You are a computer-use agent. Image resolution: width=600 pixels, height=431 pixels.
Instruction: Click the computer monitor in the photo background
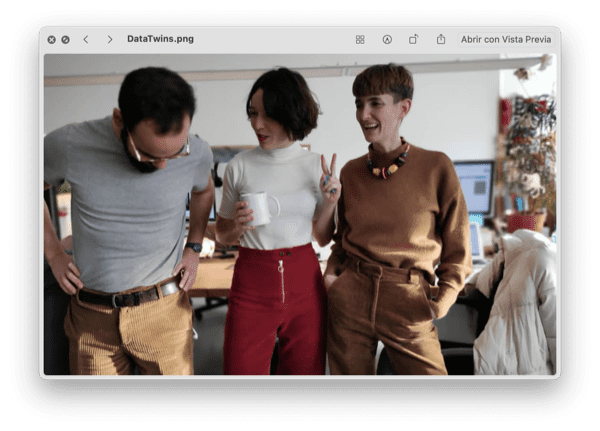click(473, 185)
